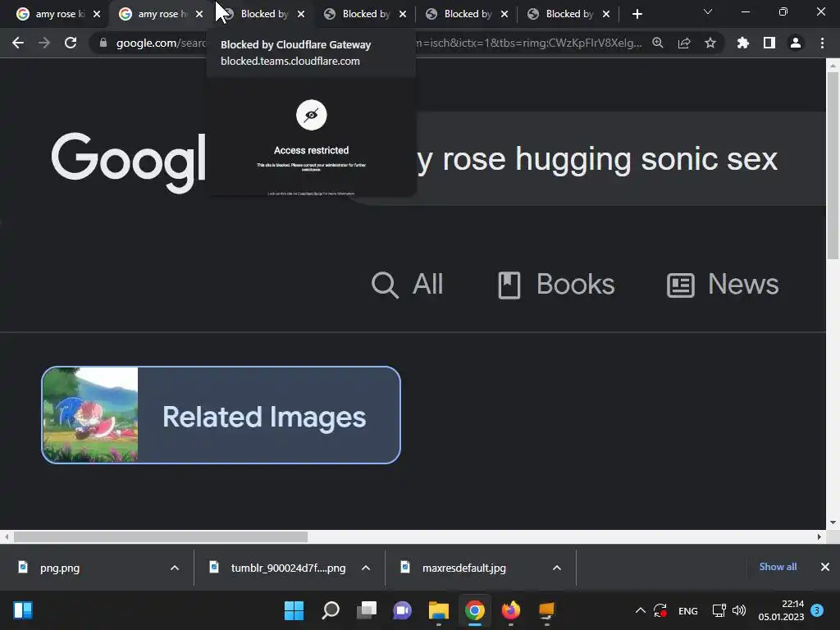Switch to the Books results tab
The image size is (840, 630).
[556, 284]
